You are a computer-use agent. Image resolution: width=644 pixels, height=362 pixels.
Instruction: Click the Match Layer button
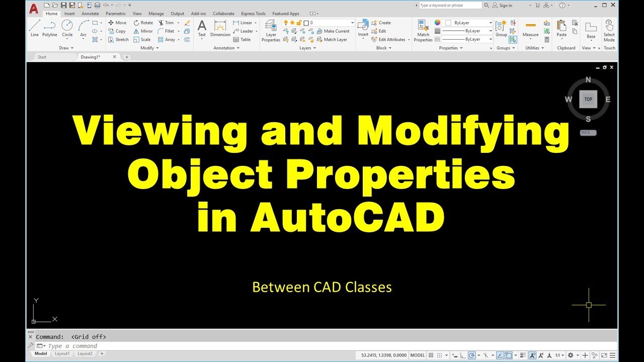[x=332, y=39]
